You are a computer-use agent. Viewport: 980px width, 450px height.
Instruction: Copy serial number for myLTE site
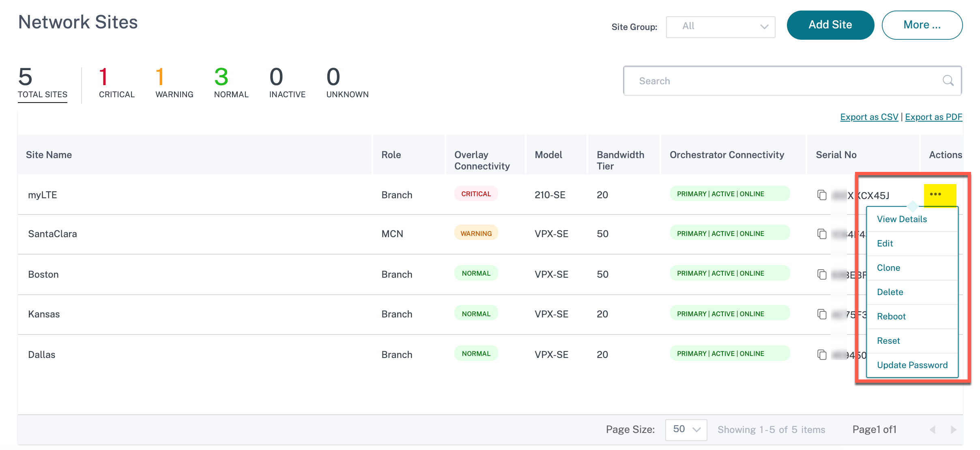coord(822,195)
